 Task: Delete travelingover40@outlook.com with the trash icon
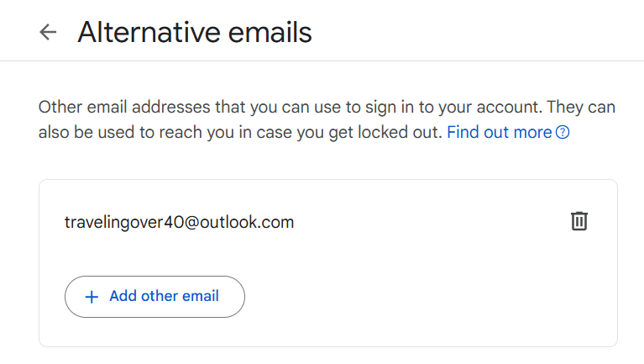coord(579,221)
